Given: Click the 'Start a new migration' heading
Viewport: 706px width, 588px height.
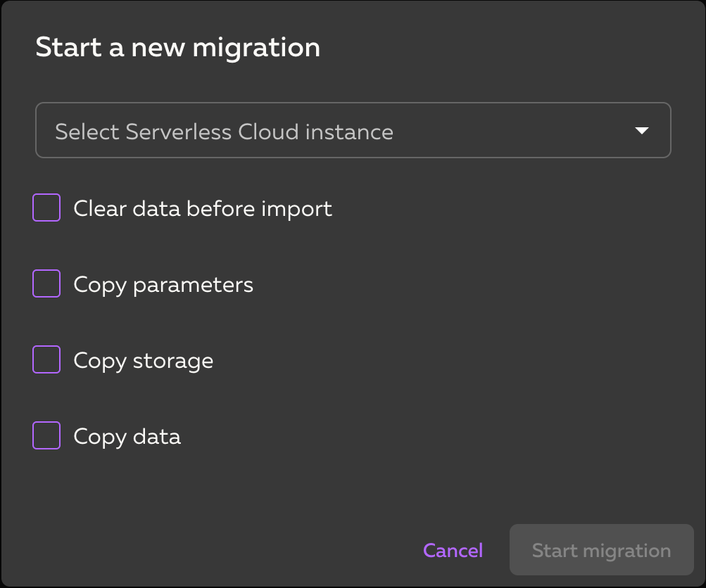Looking at the screenshot, I should (x=178, y=47).
